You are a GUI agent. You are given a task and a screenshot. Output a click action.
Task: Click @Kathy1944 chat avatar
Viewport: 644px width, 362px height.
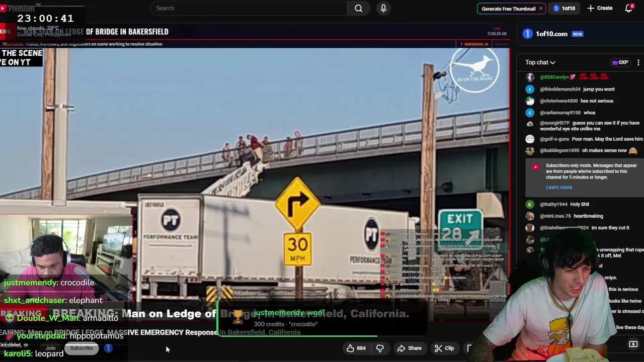(530, 204)
